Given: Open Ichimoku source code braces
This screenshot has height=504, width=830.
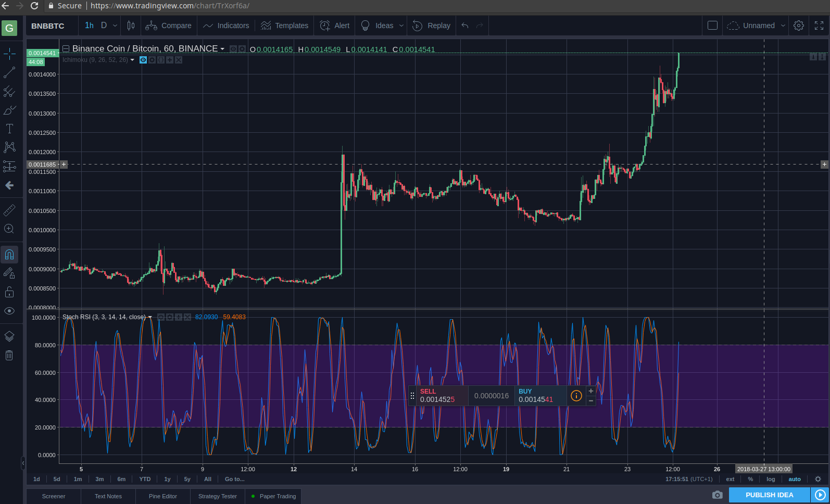Looking at the screenshot, I should pos(161,60).
